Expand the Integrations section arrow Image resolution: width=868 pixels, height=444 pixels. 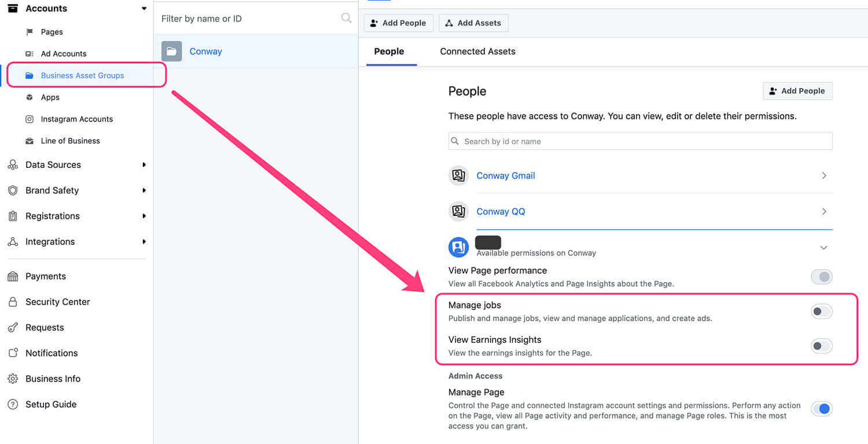[144, 241]
